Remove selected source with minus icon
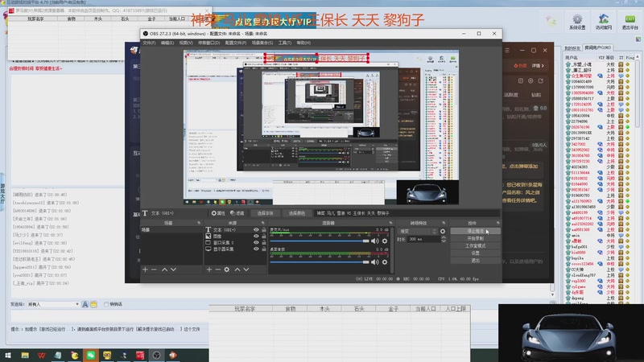The height and width of the screenshot is (362, 644). pos(217,269)
